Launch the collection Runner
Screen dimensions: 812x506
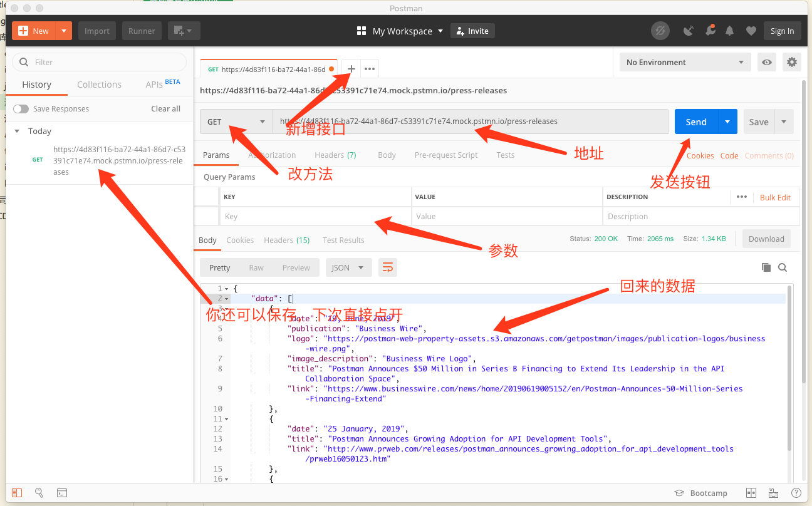coord(142,31)
